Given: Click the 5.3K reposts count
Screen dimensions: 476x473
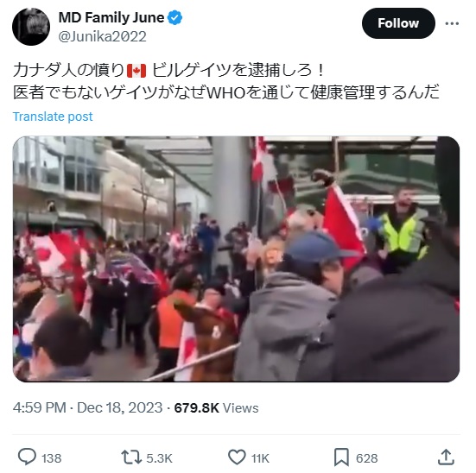Looking at the screenshot, I should click(x=159, y=458).
